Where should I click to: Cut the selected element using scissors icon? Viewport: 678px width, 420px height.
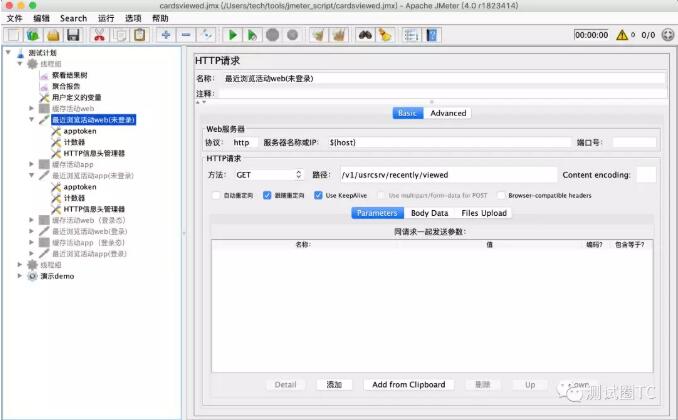point(99,35)
